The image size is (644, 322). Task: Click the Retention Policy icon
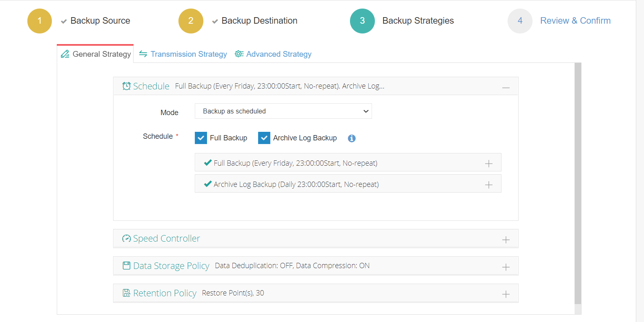coord(127,293)
